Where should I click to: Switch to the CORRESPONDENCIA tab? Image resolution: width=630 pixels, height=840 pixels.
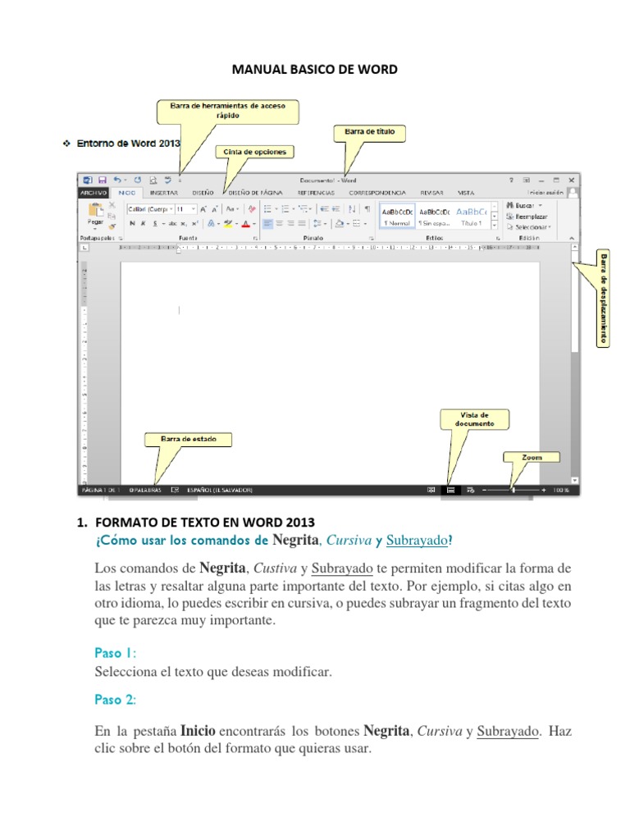[x=377, y=193]
